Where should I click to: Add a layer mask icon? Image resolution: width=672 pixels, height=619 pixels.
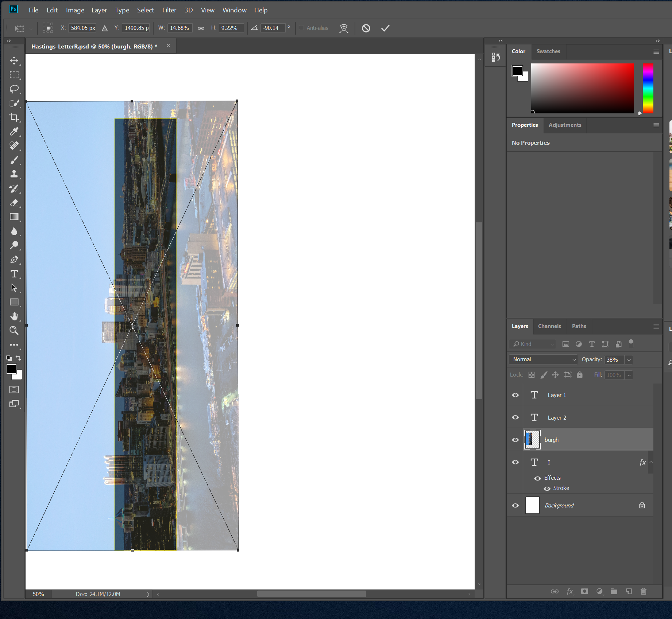point(584,591)
